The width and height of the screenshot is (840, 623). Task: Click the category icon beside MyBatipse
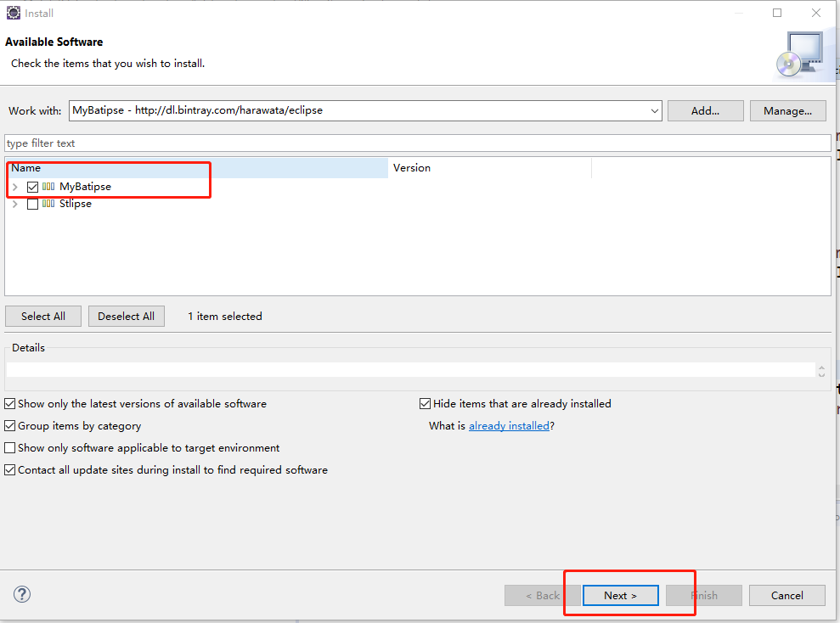(49, 187)
